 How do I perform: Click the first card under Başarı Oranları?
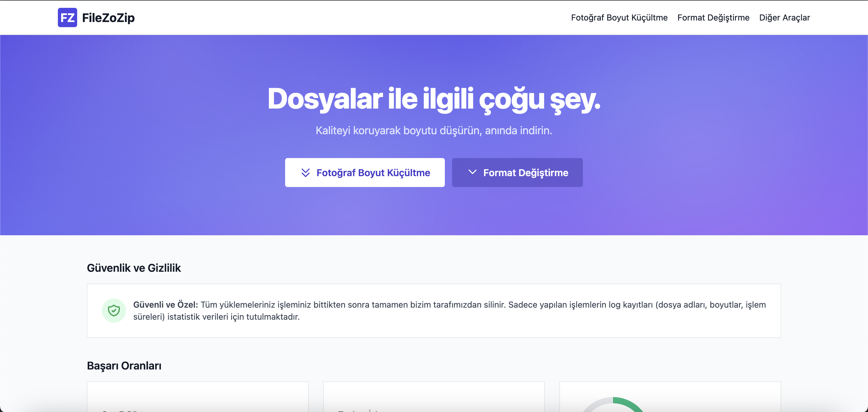pyautogui.click(x=197, y=398)
